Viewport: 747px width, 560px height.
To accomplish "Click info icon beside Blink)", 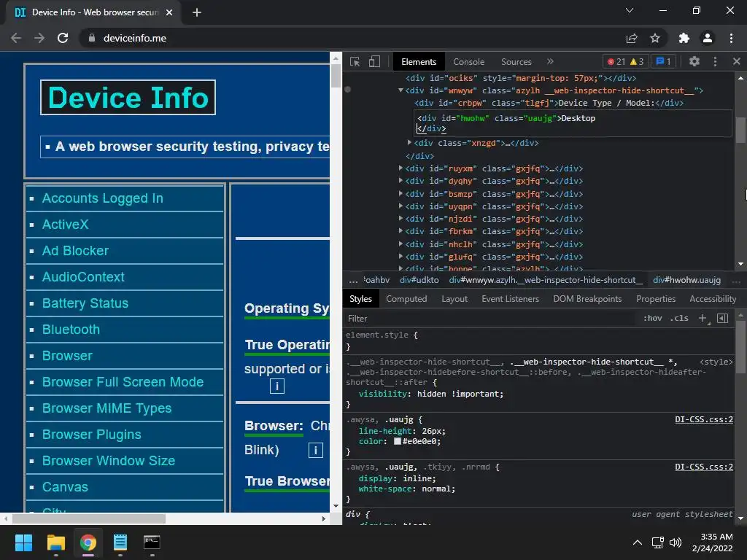I will pyautogui.click(x=315, y=450).
